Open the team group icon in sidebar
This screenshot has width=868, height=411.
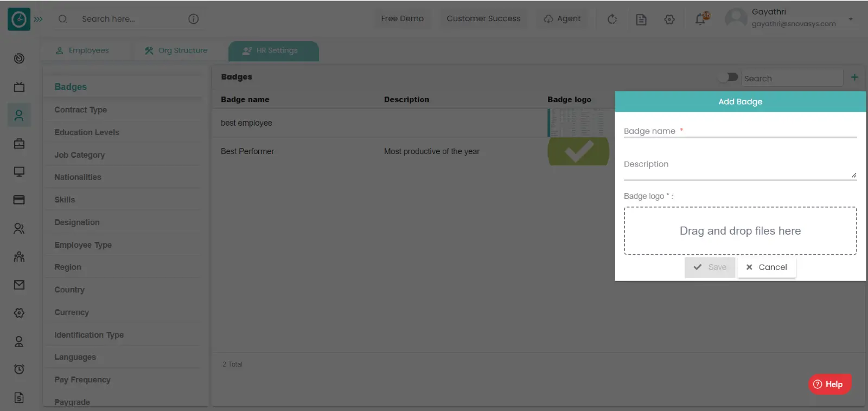(19, 256)
